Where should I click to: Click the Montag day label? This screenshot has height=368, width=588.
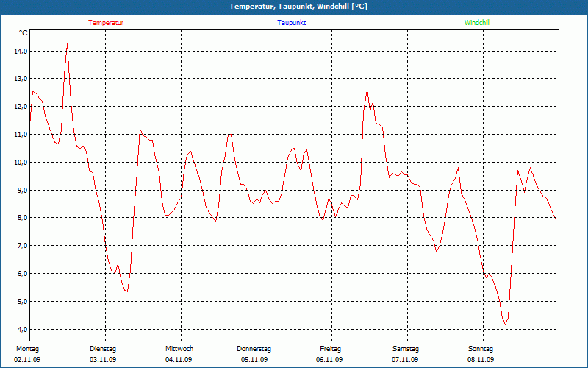pos(27,349)
